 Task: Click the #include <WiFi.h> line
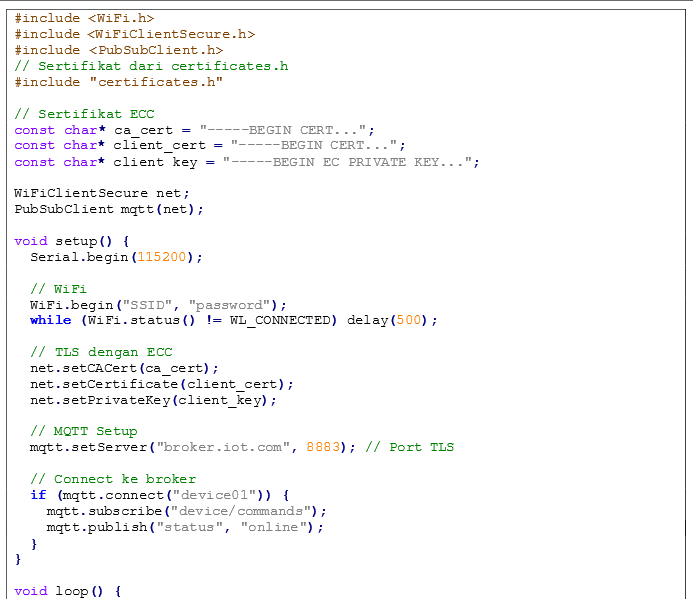pyautogui.click(x=84, y=18)
